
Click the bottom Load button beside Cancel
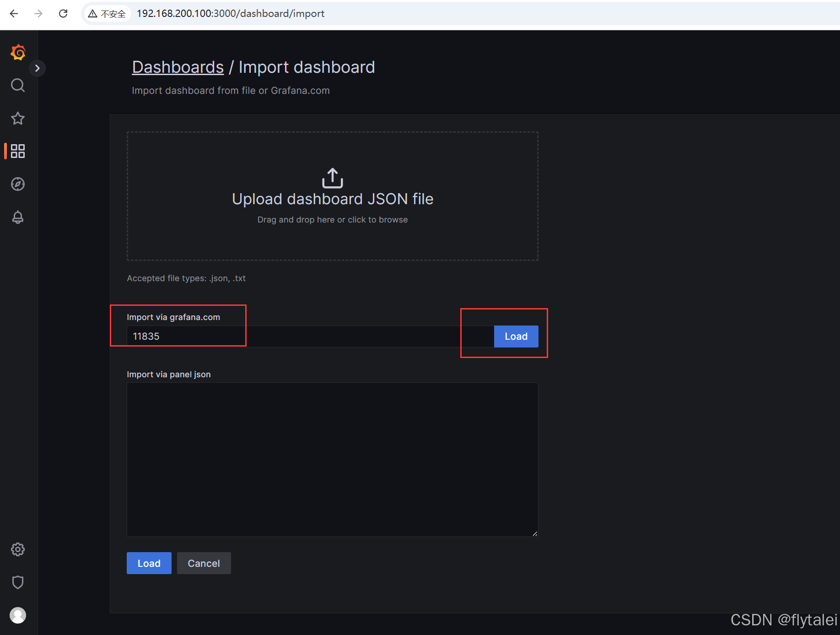click(x=149, y=563)
